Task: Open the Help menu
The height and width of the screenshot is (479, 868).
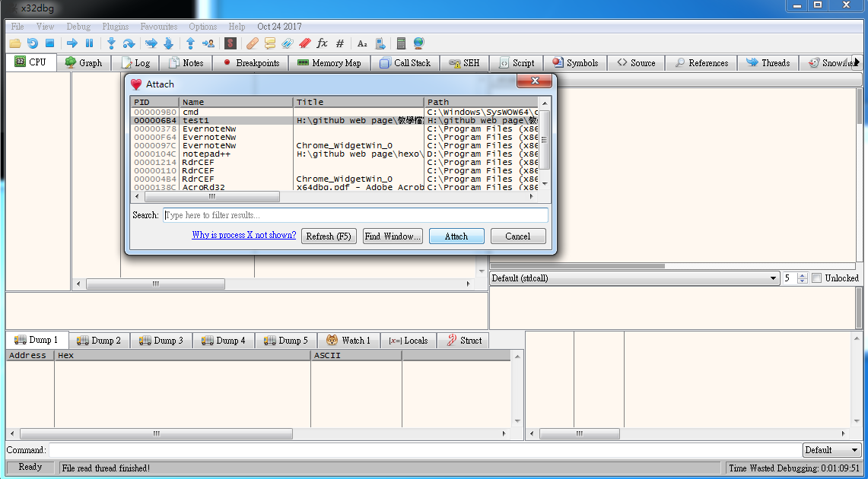Action: (x=237, y=27)
